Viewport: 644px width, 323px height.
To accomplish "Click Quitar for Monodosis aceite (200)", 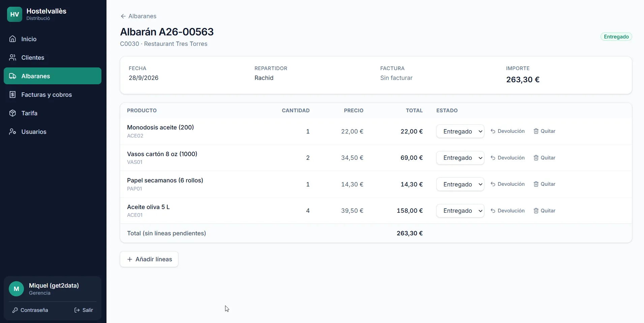I will [x=544, y=131].
